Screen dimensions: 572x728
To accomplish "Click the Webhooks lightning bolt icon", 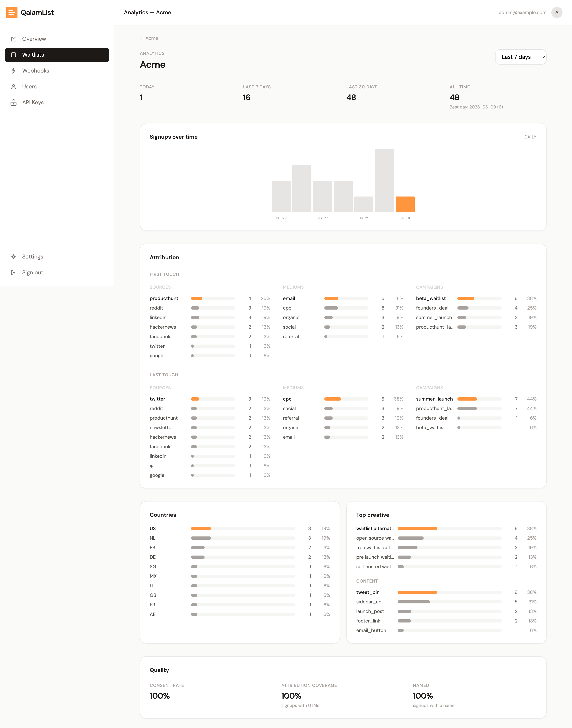I will [13, 71].
